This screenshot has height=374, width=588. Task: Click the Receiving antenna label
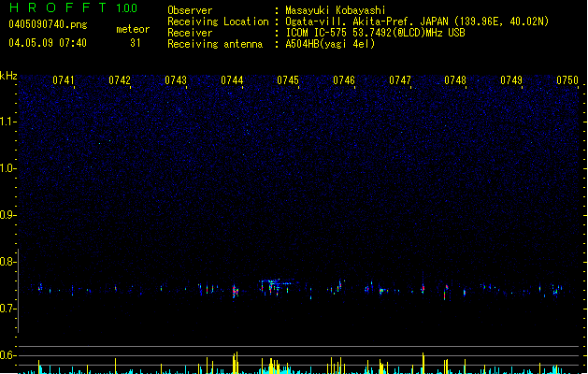[x=215, y=44]
